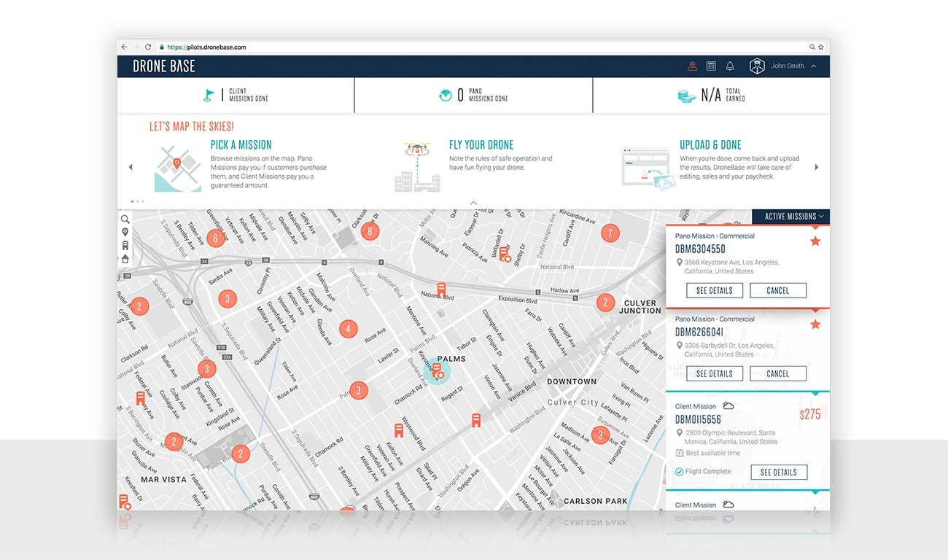The height and width of the screenshot is (560, 948).
Task: Open map search magnifier tool
Action: click(x=125, y=219)
